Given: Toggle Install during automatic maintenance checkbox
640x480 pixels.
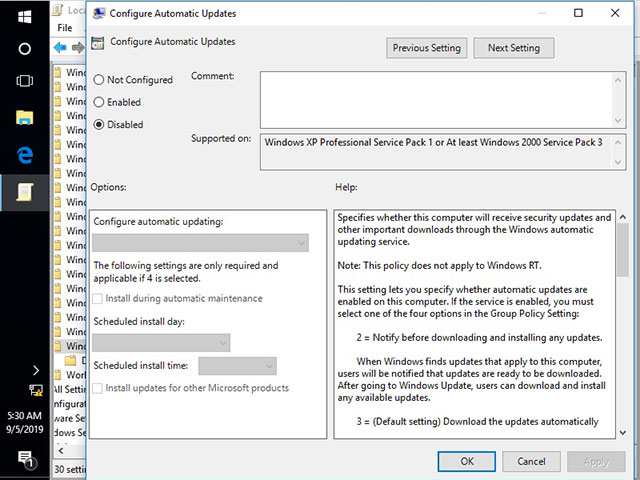Looking at the screenshot, I should coord(98,299).
